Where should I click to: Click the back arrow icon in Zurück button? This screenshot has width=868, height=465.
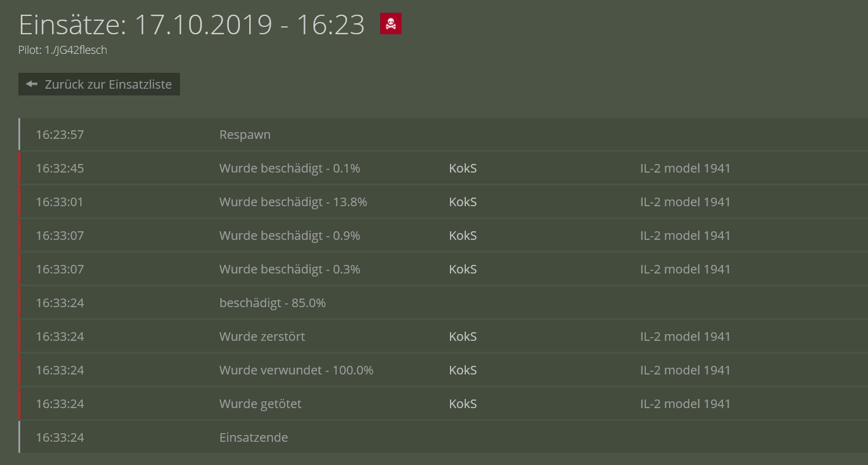click(x=32, y=84)
